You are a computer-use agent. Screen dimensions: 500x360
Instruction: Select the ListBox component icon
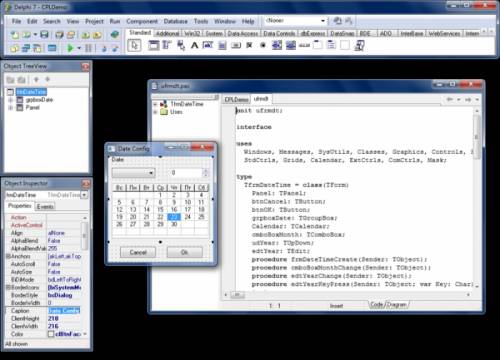tap(277, 45)
